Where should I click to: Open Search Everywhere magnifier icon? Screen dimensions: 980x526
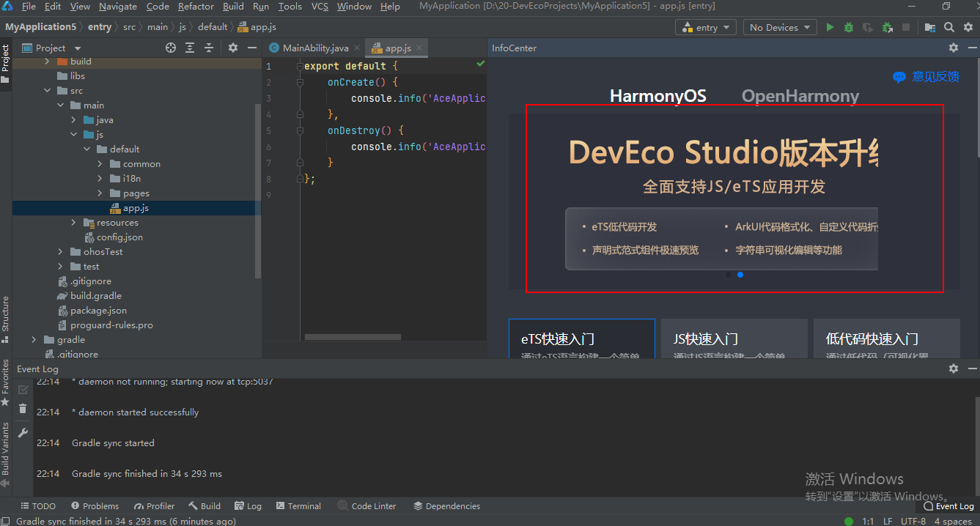(x=948, y=27)
